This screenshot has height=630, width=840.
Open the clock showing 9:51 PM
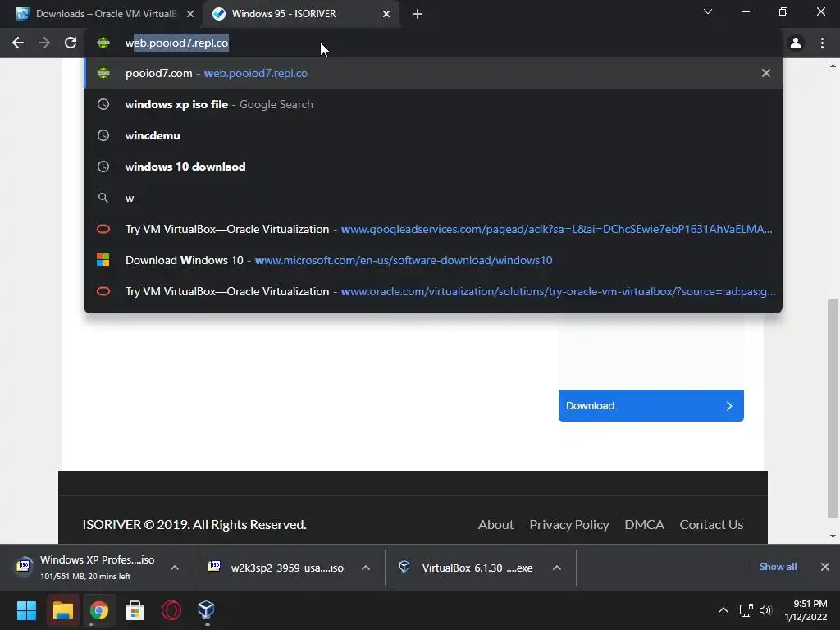point(806,610)
